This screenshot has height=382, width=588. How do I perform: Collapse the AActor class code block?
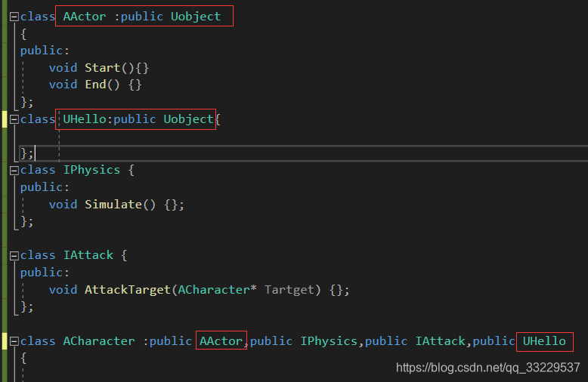(x=14, y=17)
